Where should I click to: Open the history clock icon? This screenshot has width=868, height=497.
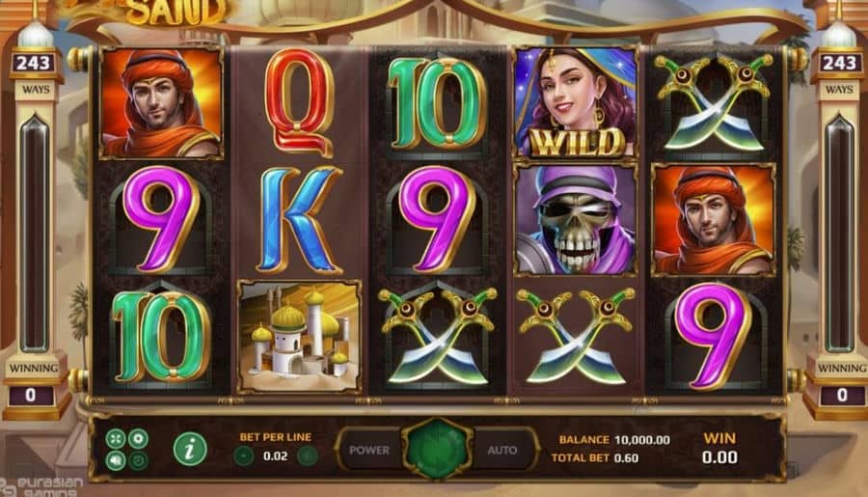tap(138, 460)
